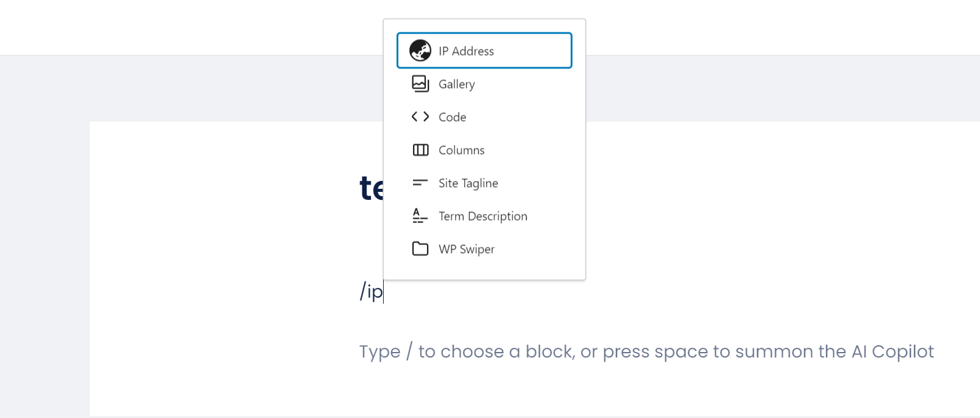Click the Columns block layout icon
Screen dimensions: 980x418
click(420, 150)
